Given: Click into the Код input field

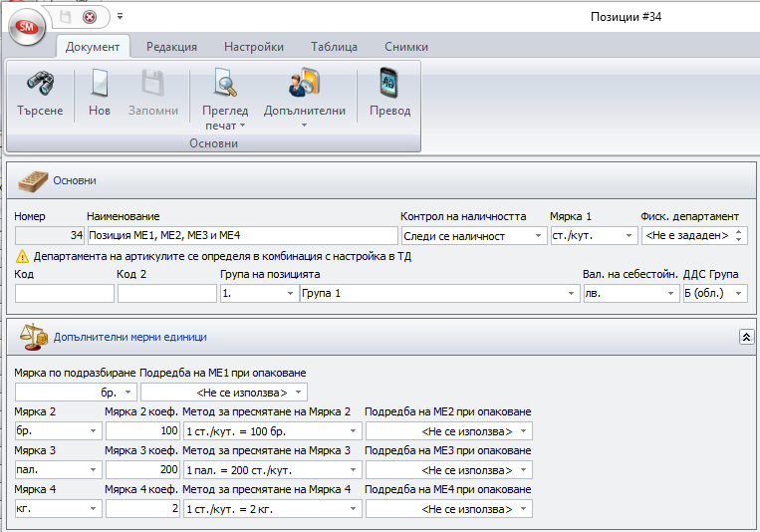Looking at the screenshot, I should coord(65,294).
